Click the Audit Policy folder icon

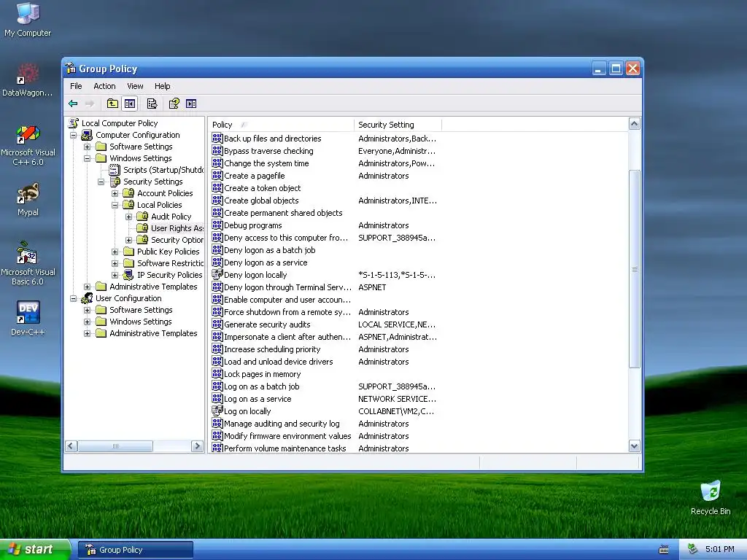(x=142, y=217)
